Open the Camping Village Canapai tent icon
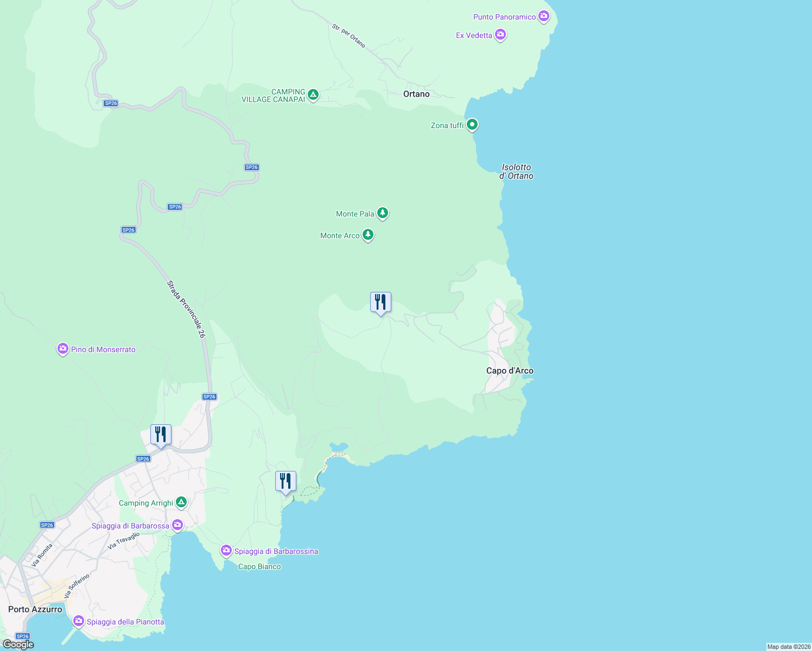 tap(313, 93)
